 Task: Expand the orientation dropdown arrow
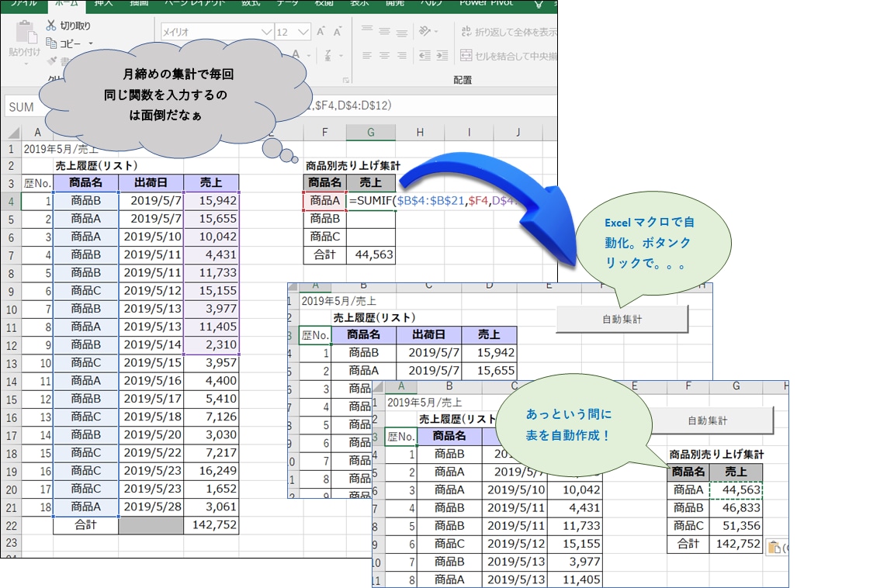coord(436,31)
